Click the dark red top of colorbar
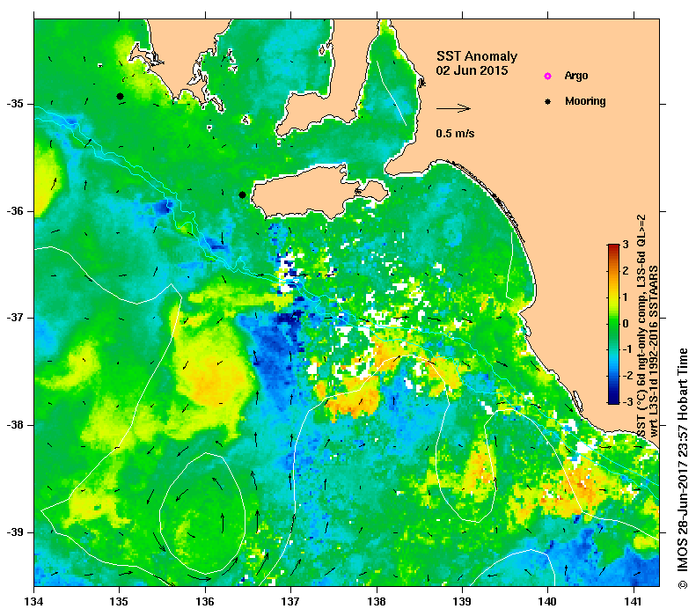 613,247
